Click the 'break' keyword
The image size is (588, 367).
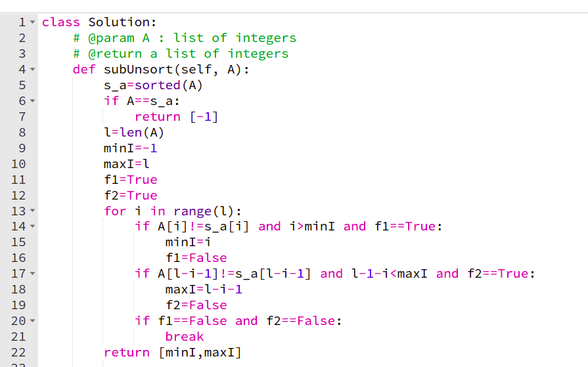[x=184, y=337]
